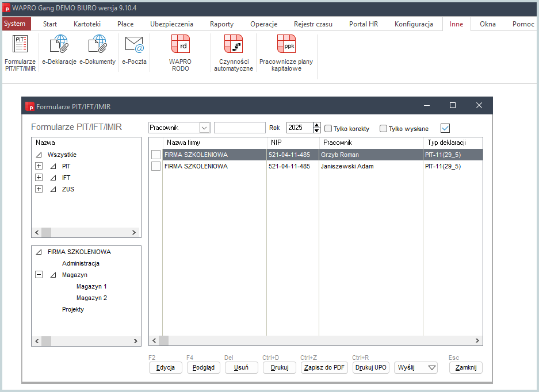
Task: Increase the Rok year with up arrow
Action: pyautogui.click(x=316, y=125)
